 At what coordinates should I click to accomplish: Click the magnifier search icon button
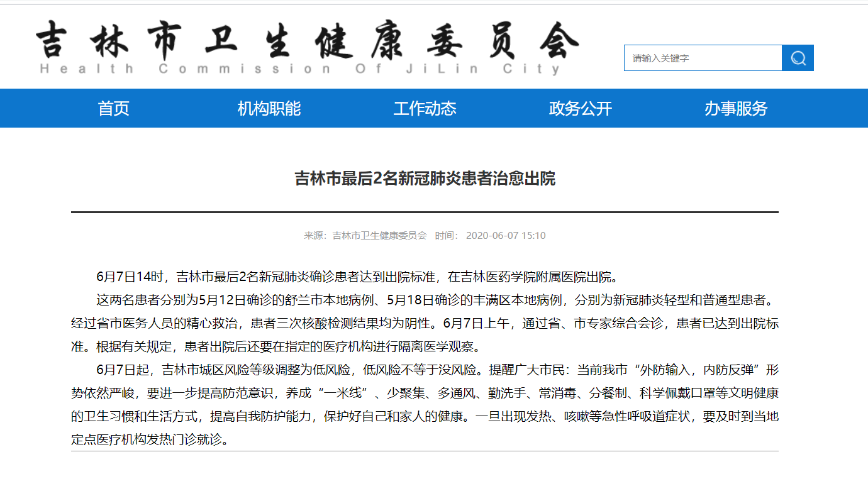[798, 58]
